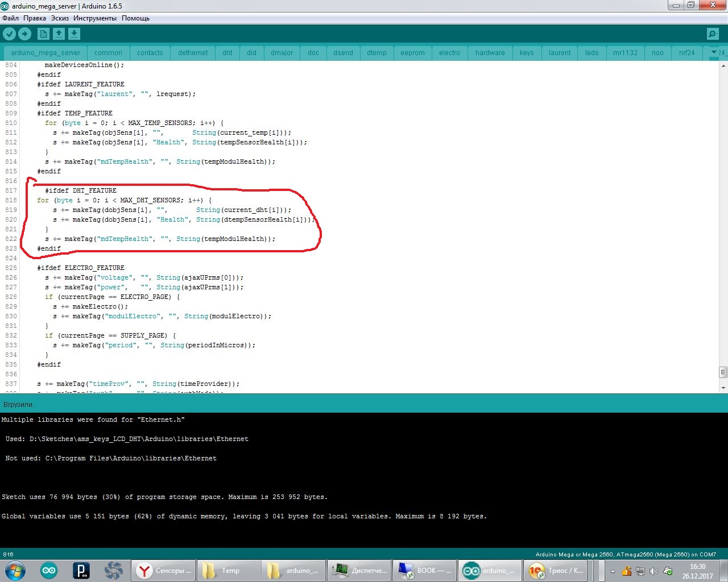Screen dimensions: 728x582
Task: Switch to the dethernet tab
Action: [x=193, y=53]
